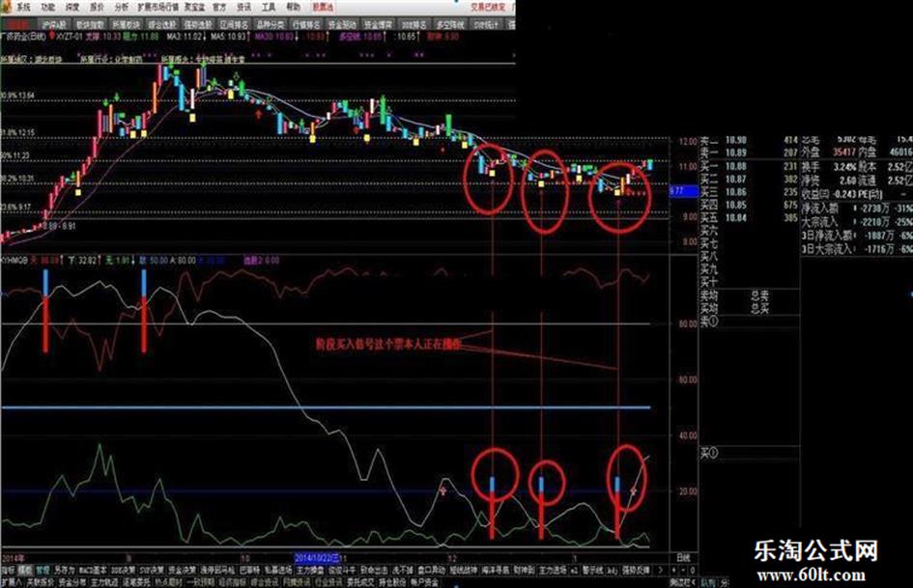Click the 总买 label in order book
The height and width of the screenshot is (588, 913).
[x=760, y=309]
